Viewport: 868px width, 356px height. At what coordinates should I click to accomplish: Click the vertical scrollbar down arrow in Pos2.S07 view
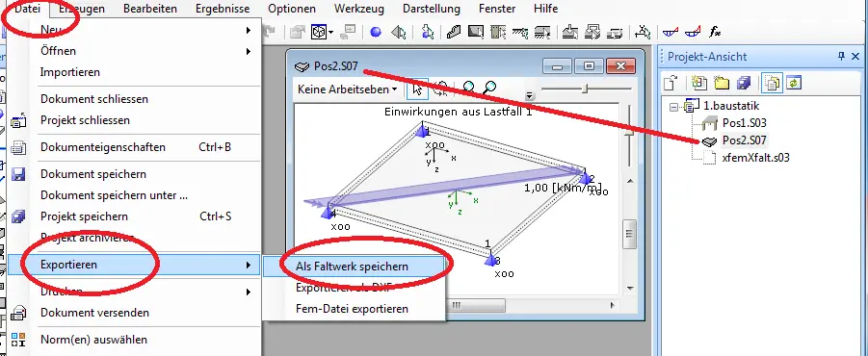click(629, 288)
